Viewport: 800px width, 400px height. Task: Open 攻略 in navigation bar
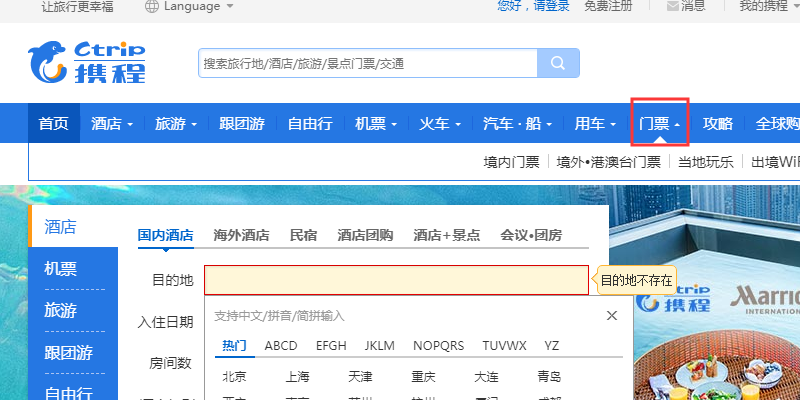pos(718,123)
